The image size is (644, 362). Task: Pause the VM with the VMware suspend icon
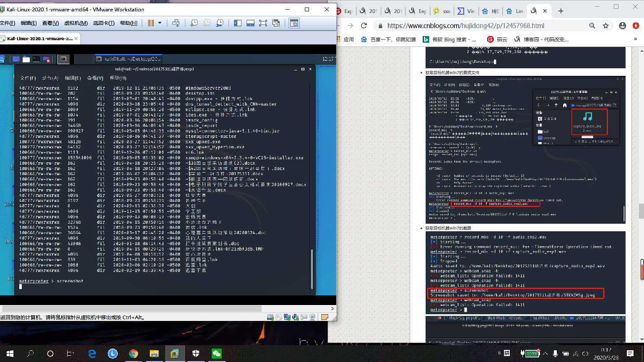coord(151,23)
